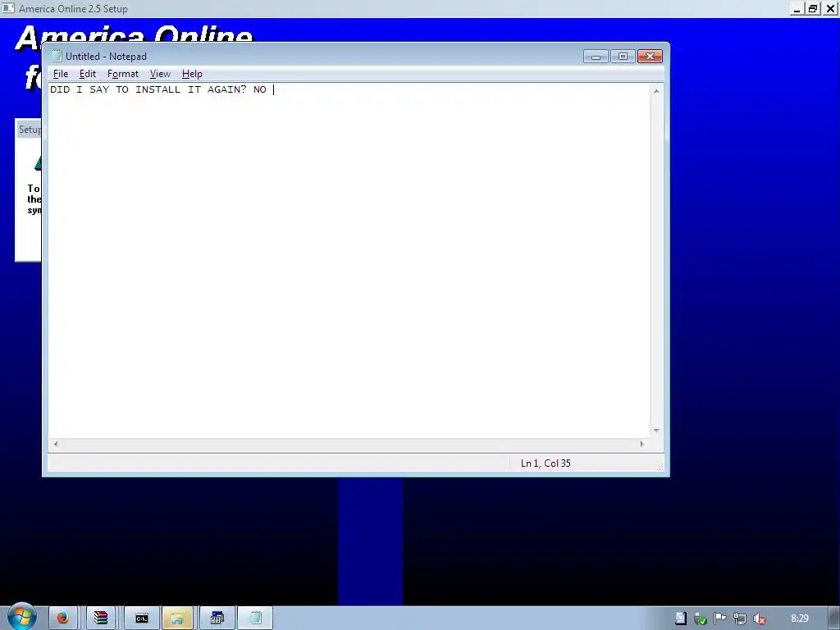Click the first system tray icon

(x=680, y=619)
